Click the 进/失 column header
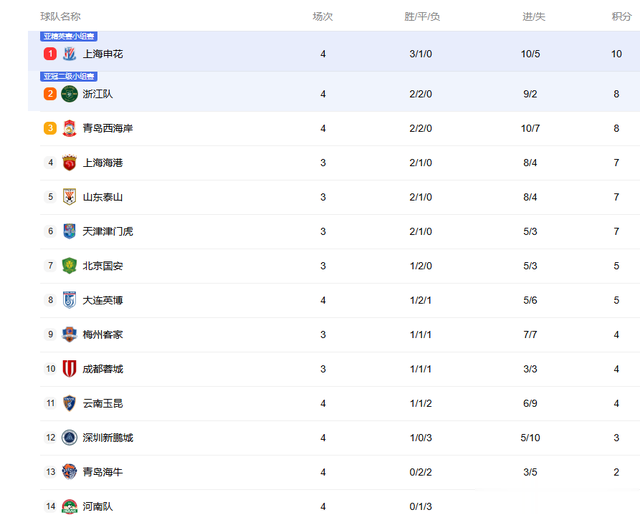This screenshot has width=640, height=520. click(534, 16)
